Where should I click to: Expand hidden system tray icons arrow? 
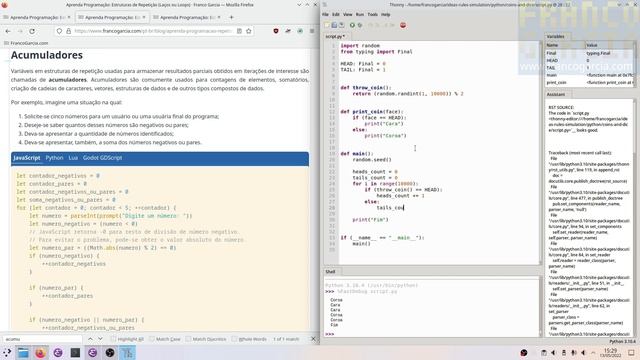593,353
